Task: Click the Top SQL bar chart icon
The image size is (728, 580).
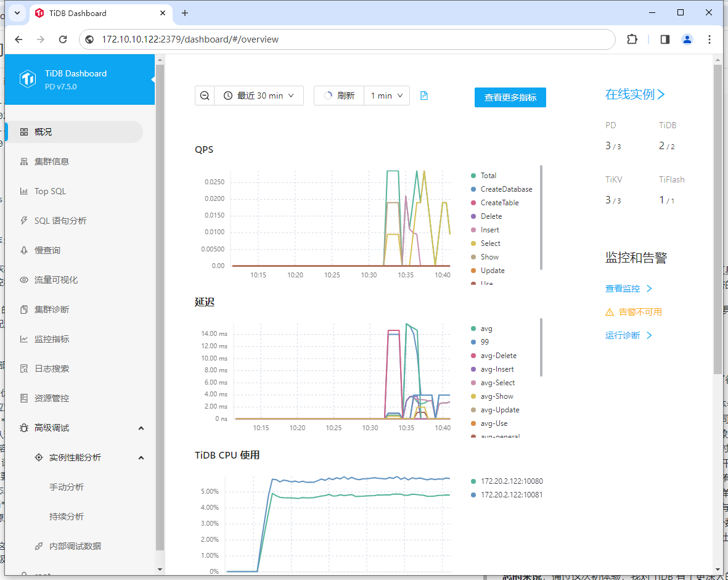Action: coord(24,191)
